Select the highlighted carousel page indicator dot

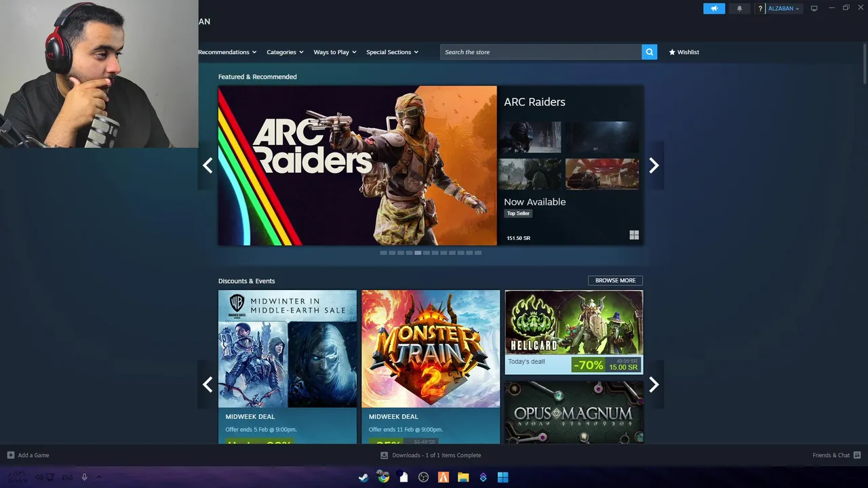418,253
